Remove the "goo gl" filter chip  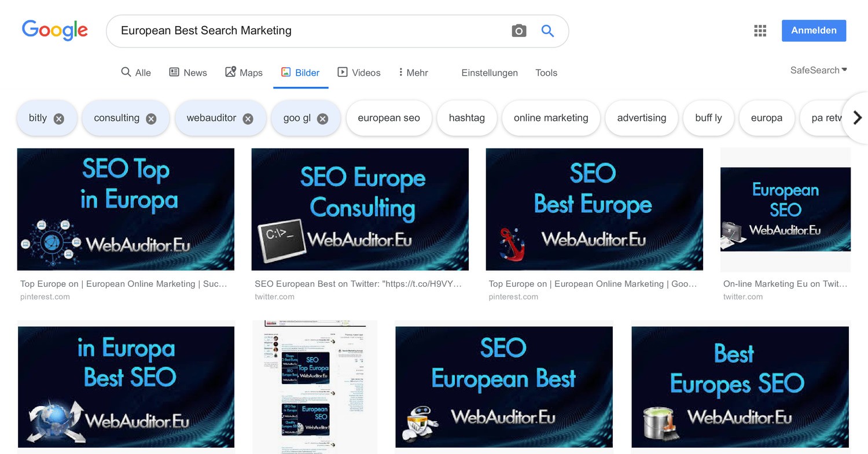tap(322, 118)
